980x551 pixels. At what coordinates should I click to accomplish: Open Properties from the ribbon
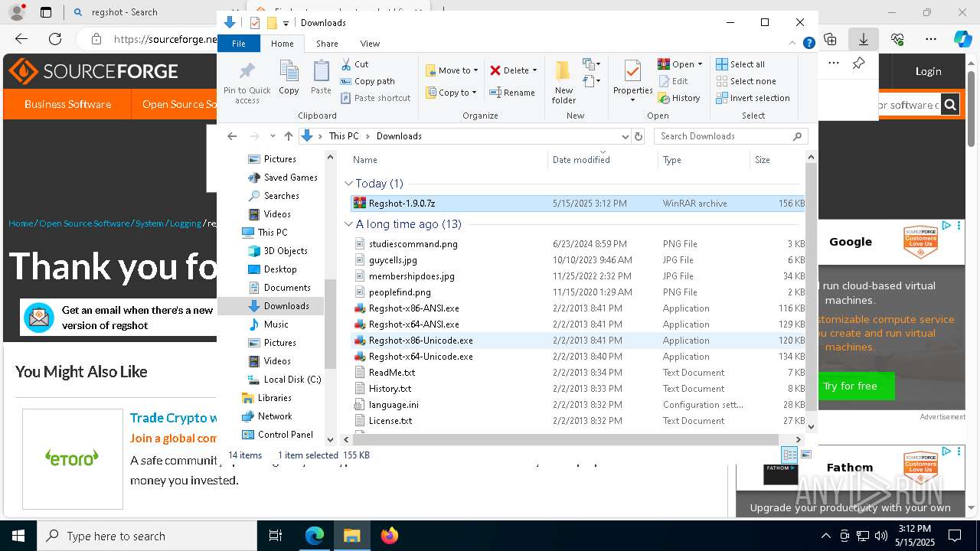(632, 81)
